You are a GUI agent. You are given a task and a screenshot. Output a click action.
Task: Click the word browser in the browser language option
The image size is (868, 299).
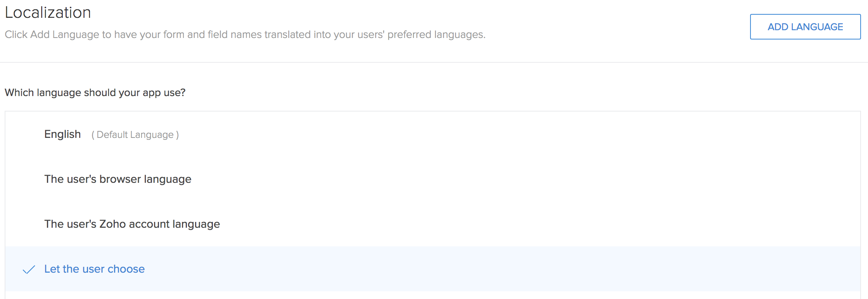(120, 179)
